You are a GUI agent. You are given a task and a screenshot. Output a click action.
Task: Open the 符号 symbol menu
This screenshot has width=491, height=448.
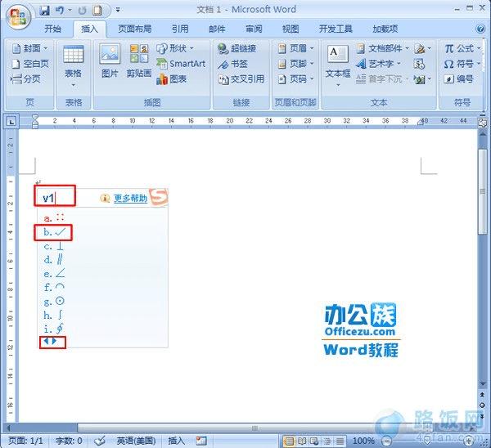[462, 64]
